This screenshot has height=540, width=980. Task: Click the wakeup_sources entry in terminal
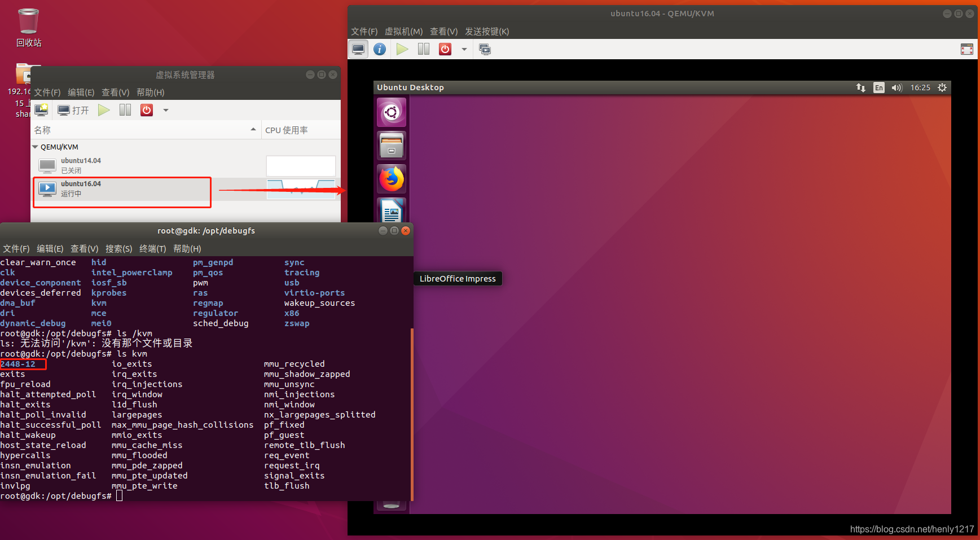[320, 303]
